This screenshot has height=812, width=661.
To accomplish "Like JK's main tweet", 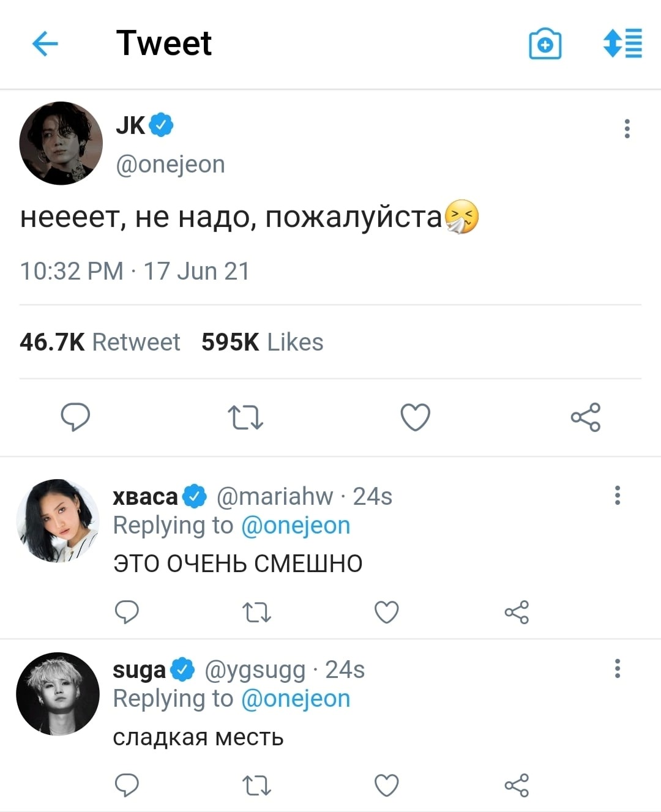I will click(416, 417).
